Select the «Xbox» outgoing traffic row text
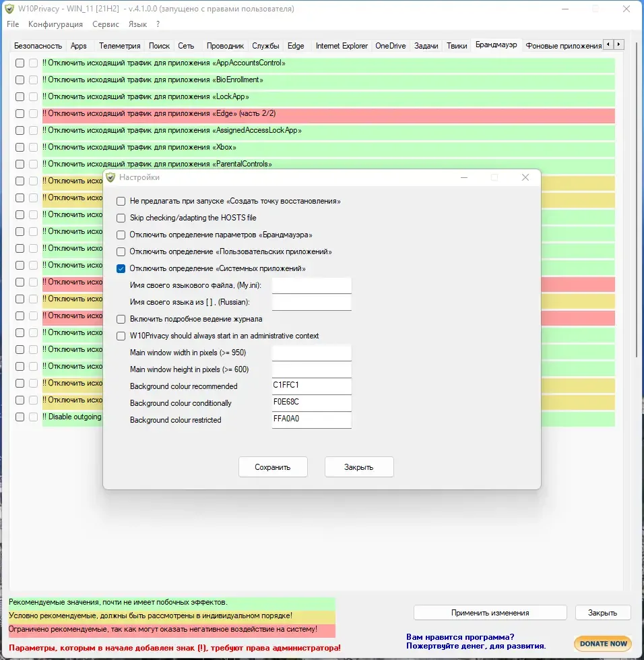The width and height of the screenshot is (644, 660). (x=139, y=148)
